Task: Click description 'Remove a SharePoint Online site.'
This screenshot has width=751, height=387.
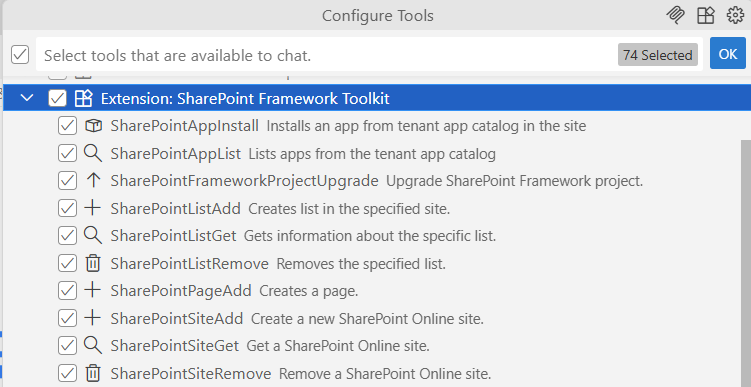Action: tap(385, 374)
